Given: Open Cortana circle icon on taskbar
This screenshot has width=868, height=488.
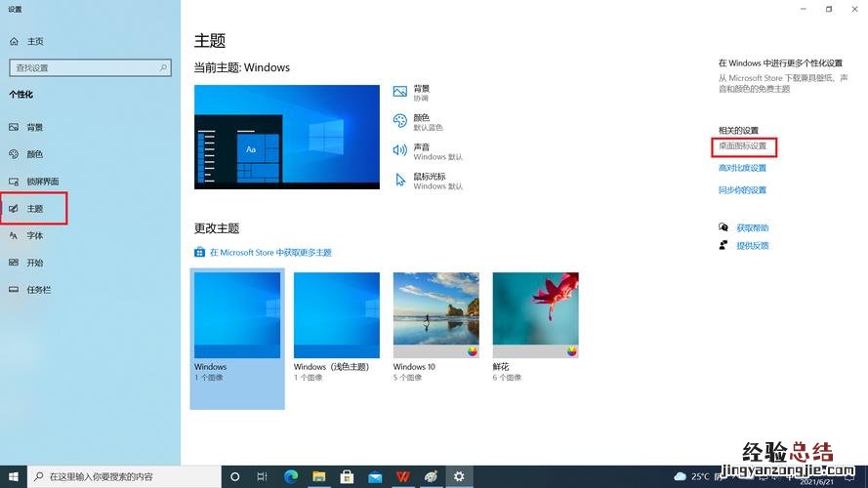Looking at the screenshot, I should pos(234,476).
